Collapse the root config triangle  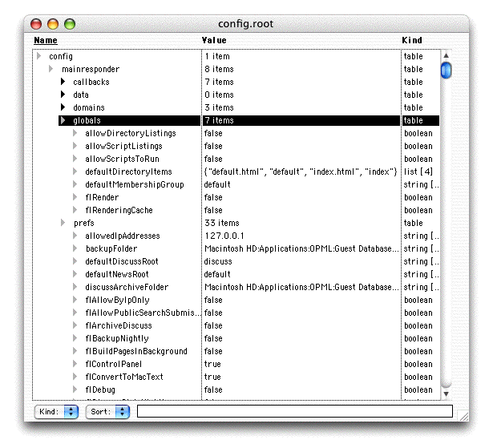(38, 56)
